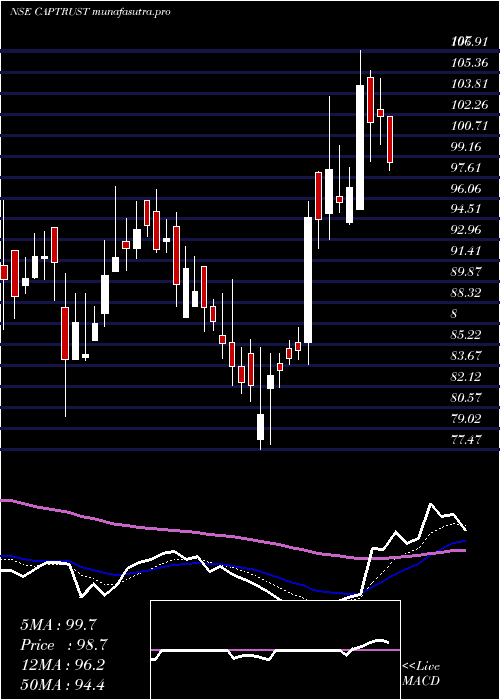Click inside the MACD inset chart box
Viewport: 500px width, 700px height.
click(275, 650)
